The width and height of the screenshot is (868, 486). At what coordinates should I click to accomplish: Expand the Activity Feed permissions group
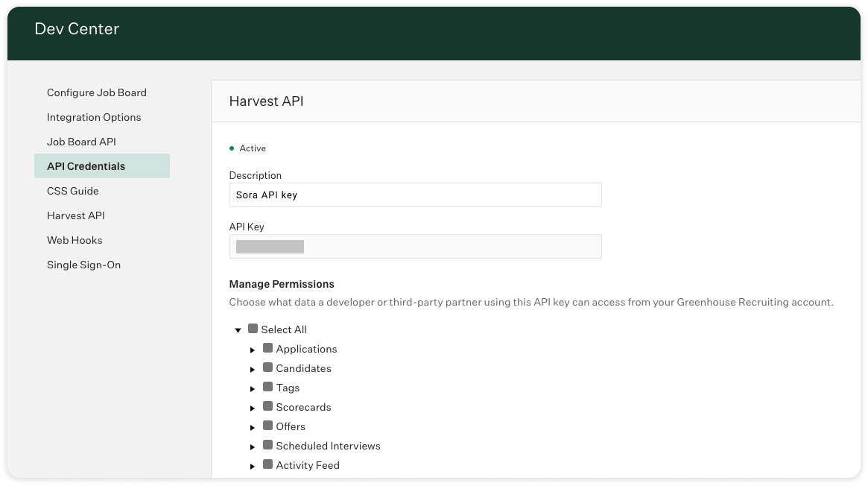253,466
